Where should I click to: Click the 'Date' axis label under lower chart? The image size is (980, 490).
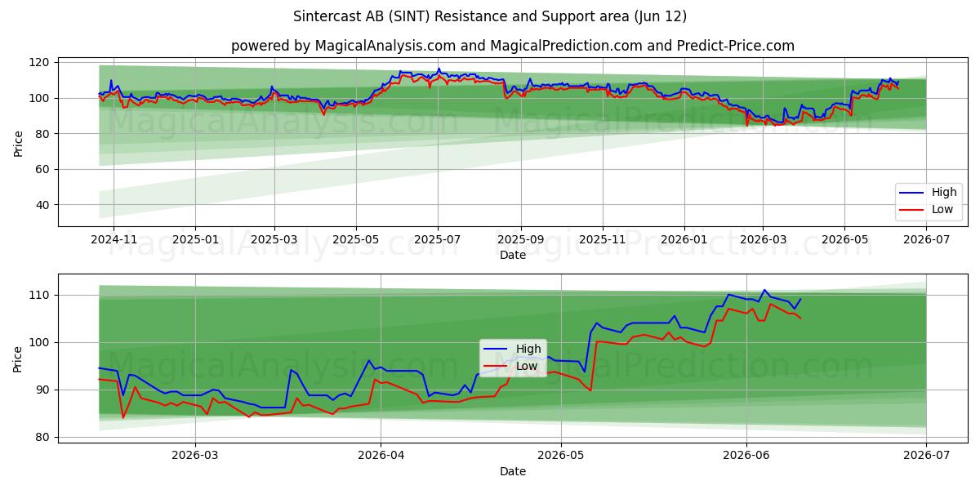(513, 471)
